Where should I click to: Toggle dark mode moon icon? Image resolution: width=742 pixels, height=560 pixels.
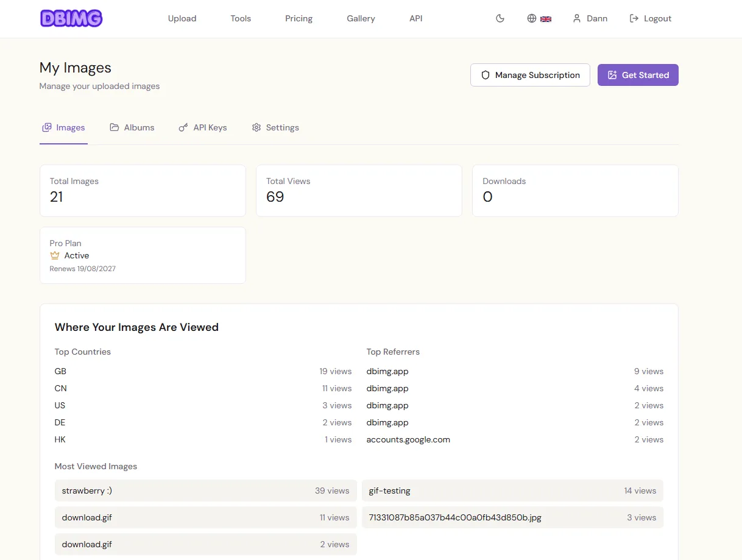(500, 18)
